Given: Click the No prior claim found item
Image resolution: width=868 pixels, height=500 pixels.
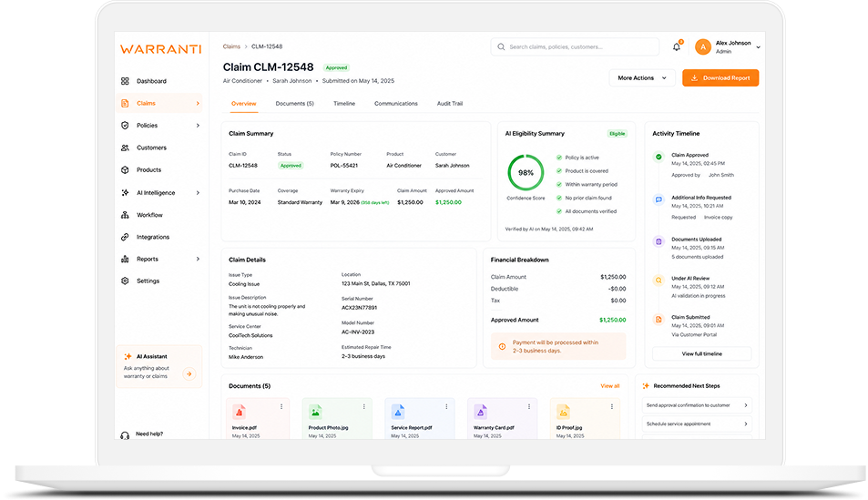Looking at the screenshot, I should [584, 198].
